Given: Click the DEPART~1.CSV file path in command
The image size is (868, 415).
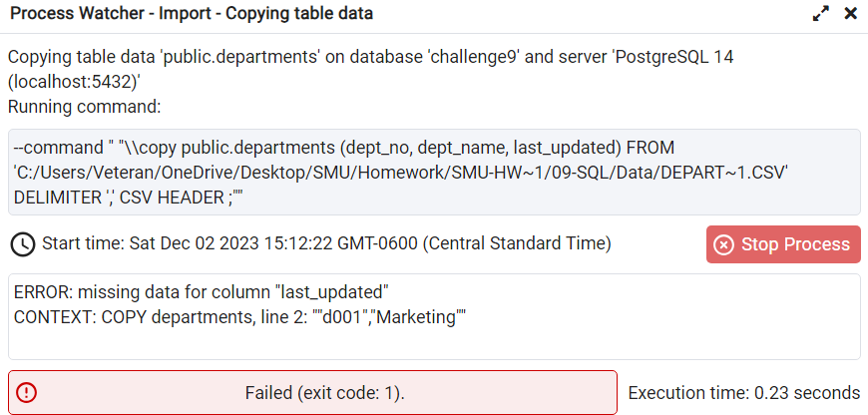Looking at the screenshot, I should 401,173.
